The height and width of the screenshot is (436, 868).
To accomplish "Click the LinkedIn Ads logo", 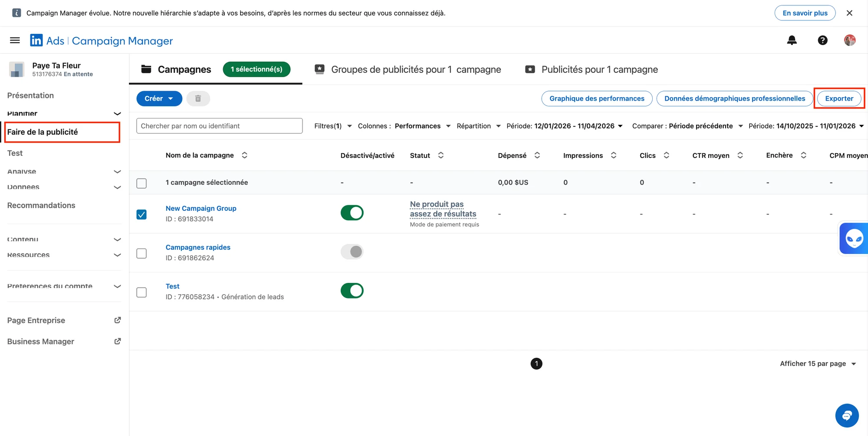I will point(36,40).
